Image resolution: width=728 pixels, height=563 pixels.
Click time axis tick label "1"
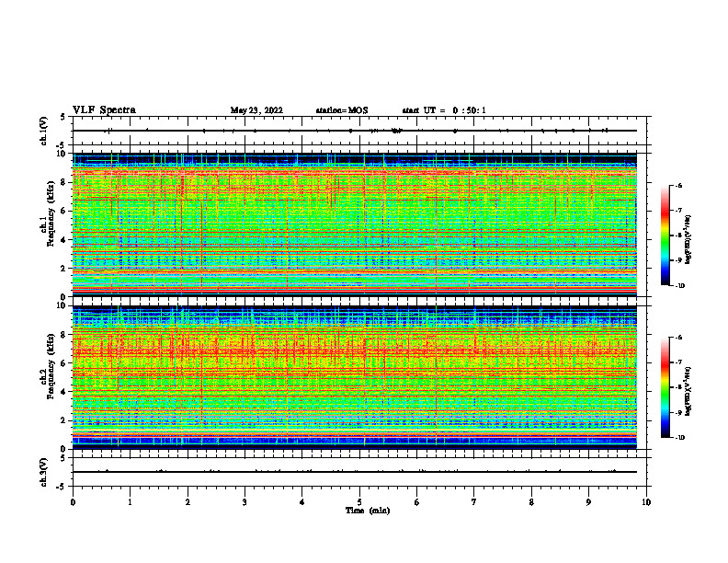[130, 502]
